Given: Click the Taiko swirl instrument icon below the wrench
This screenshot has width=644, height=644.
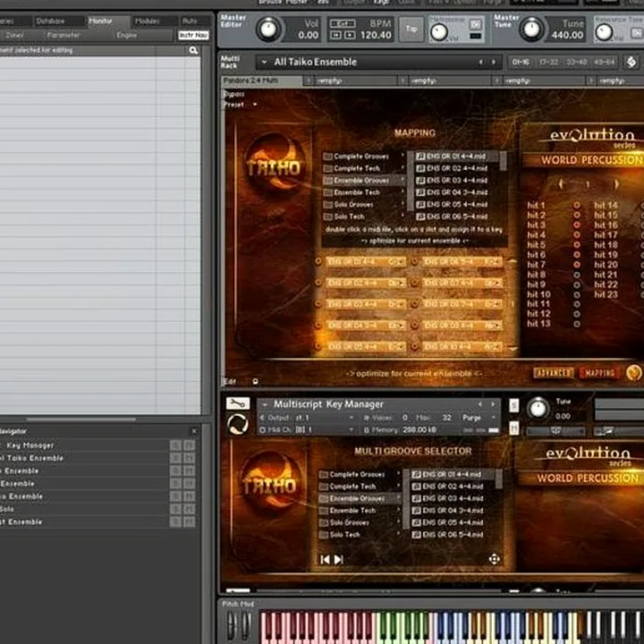Looking at the screenshot, I should [238, 424].
